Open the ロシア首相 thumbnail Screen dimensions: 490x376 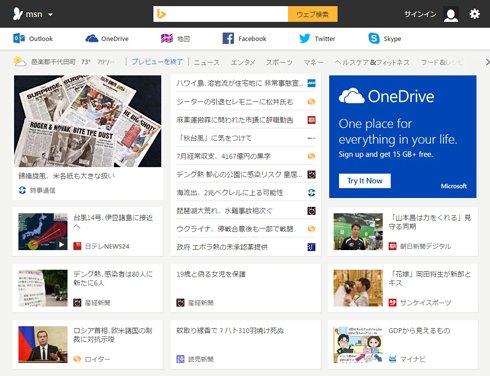tap(43, 344)
